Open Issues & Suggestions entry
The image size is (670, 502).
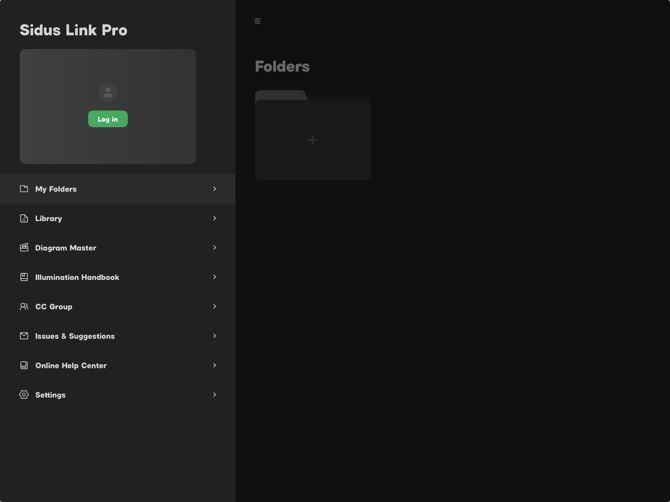118,336
